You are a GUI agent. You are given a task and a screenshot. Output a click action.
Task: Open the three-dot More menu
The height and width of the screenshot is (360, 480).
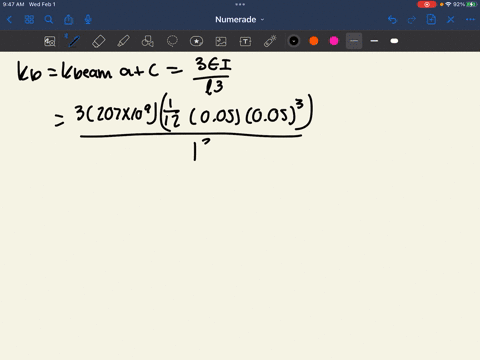[470, 20]
